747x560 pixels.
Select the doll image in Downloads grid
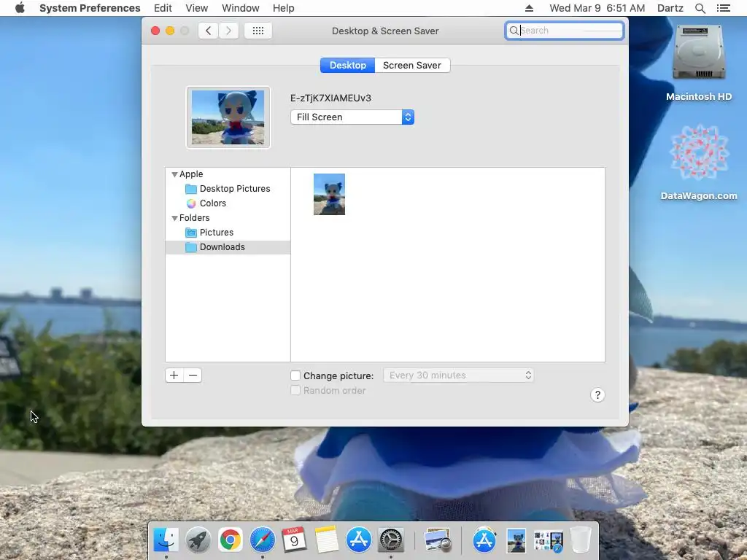click(x=329, y=194)
